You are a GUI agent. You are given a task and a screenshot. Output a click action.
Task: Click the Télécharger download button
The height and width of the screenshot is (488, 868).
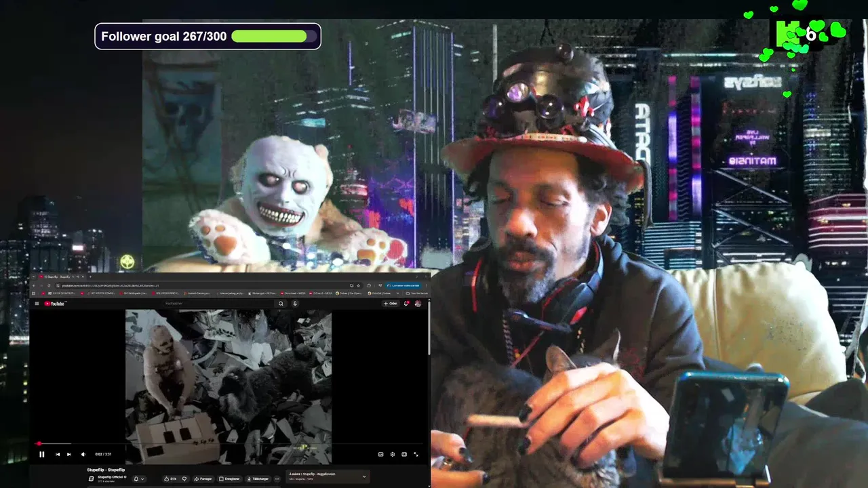258,479
